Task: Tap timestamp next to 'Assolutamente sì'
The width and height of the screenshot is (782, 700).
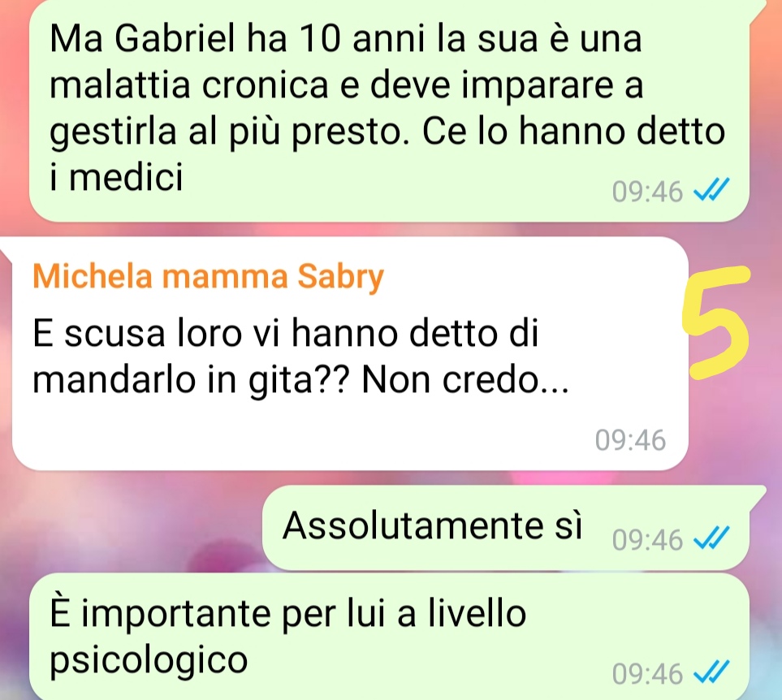Action: (x=647, y=539)
